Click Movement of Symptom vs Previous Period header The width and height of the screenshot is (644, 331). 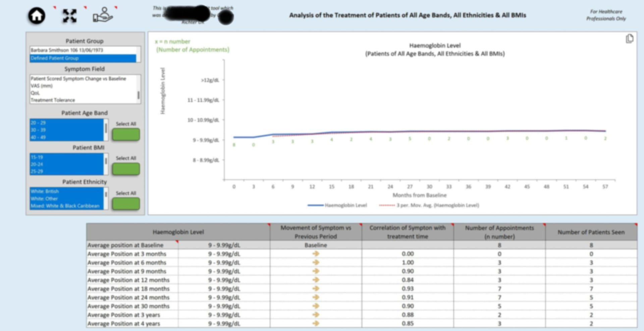[316, 232]
